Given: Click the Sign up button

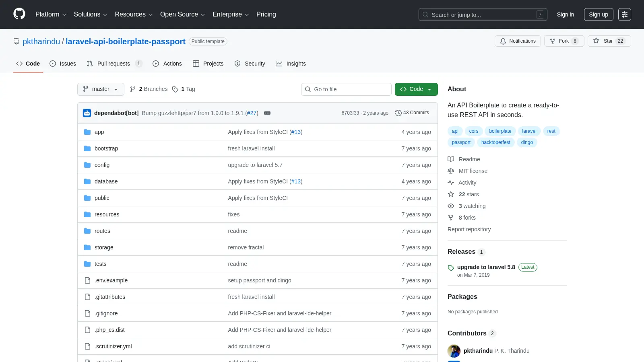Looking at the screenshot, I should click(599, 14).
